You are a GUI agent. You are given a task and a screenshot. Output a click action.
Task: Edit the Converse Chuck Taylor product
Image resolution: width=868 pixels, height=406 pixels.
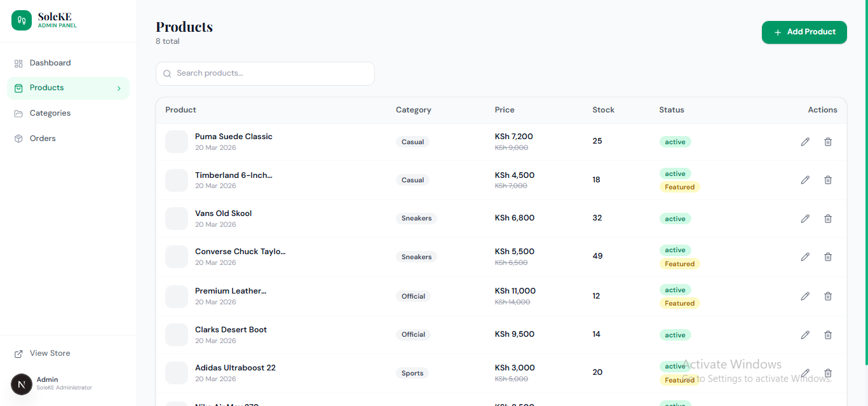(x=805, y=257)
